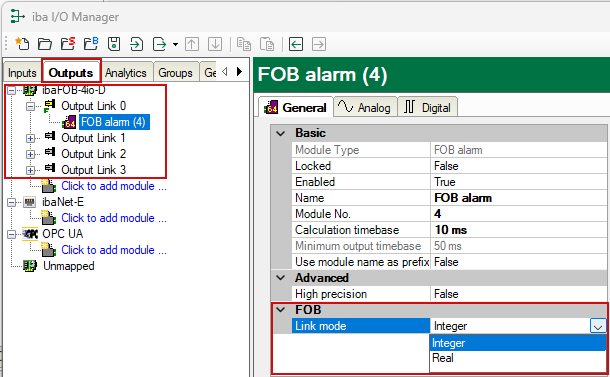This screenshot has height=377, width=610.
Task: Open the Link mode dropdown arrow
Action: click(x=598, y=326)
